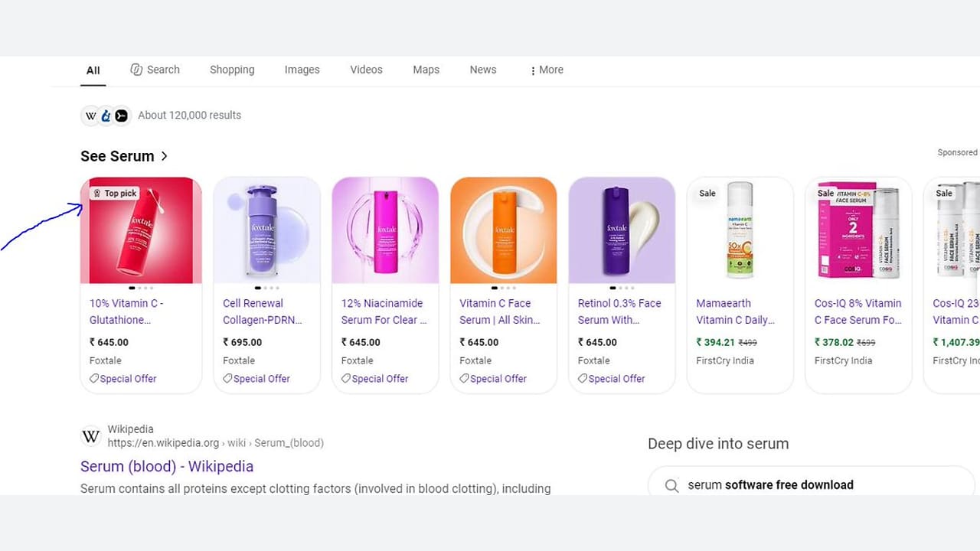Open the All results tab
Viewport: 980px width, 551px height.
[93, 70]
